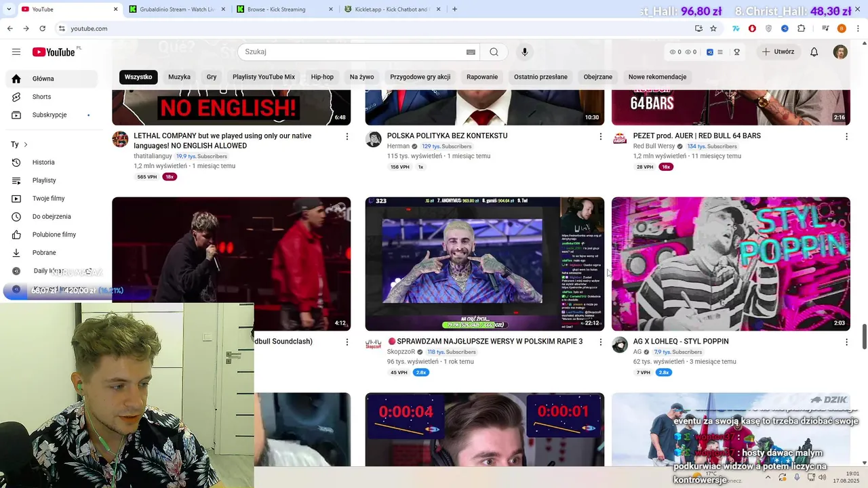Open the Chrome tab search dropdown

click(9, 9)
